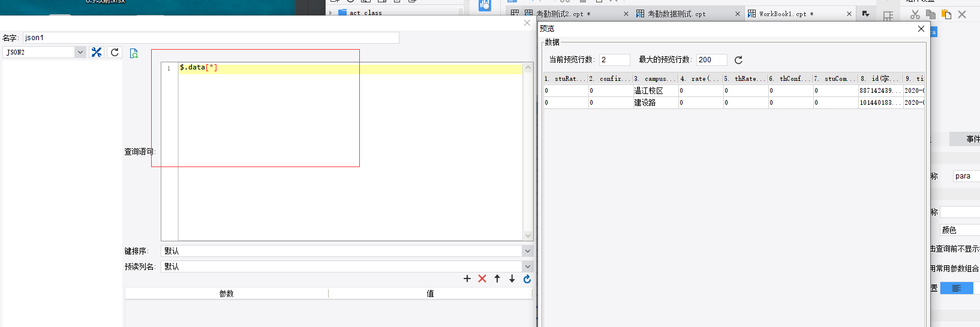
Task: Expand the act_class folder tree node
Action: pyautogui.click(x=330, y=13)
